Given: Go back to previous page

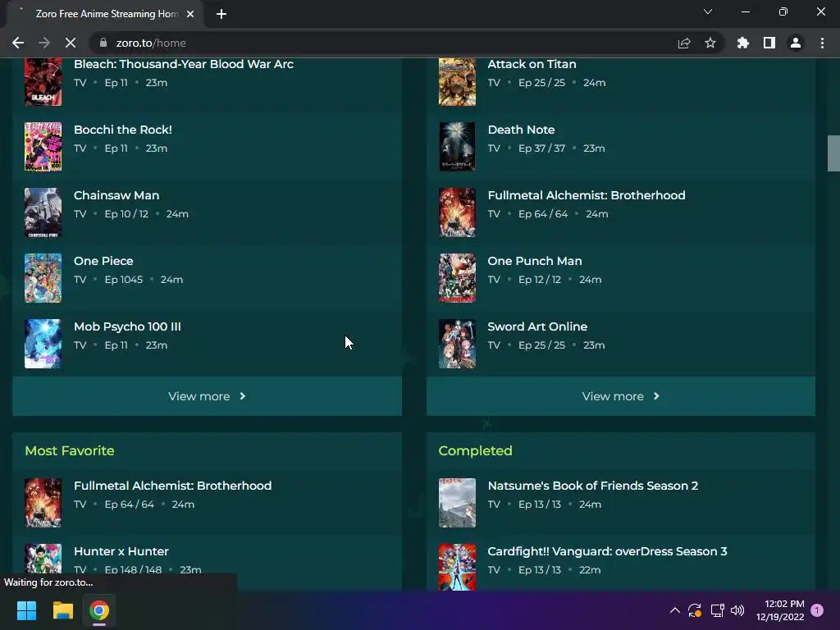Looking at the screenshot, I should tap(18, 43).
